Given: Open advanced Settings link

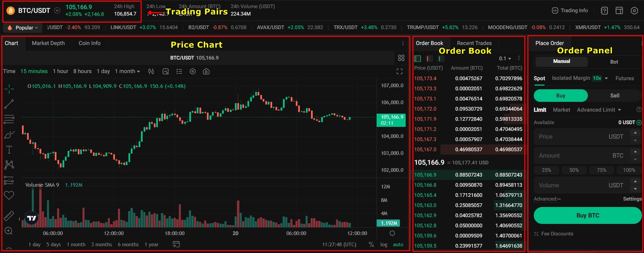Looking at the screenshot, I should coord(632,199).
